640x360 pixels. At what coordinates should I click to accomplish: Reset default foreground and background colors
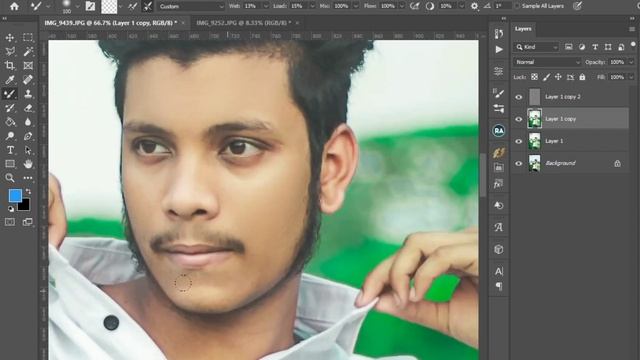(x=11, y=209)
